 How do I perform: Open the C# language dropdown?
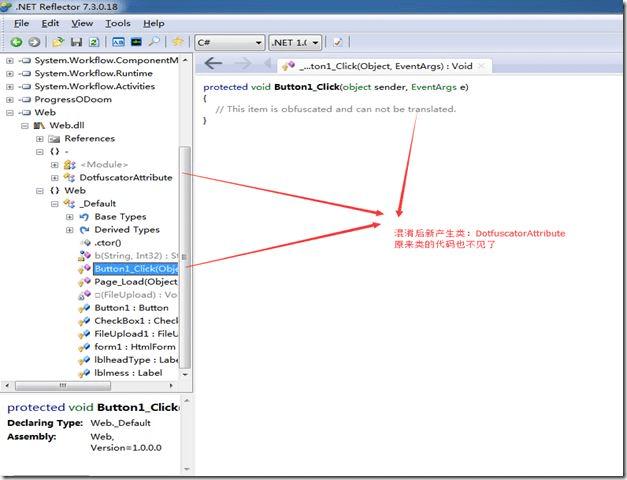(x=230, y=42)
